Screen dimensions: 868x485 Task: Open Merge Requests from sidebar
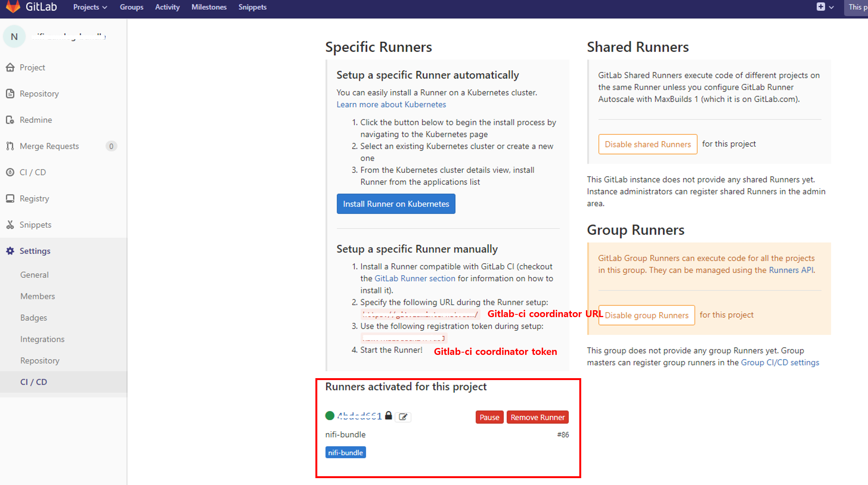click(x=49, y=146)
